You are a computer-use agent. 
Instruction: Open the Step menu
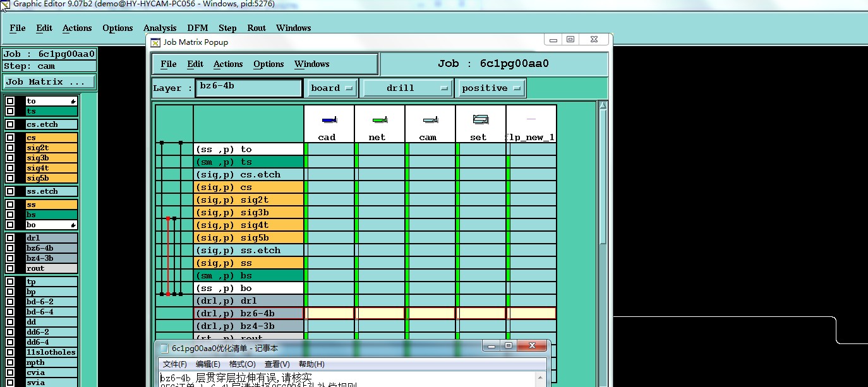[x=227, y=28]
